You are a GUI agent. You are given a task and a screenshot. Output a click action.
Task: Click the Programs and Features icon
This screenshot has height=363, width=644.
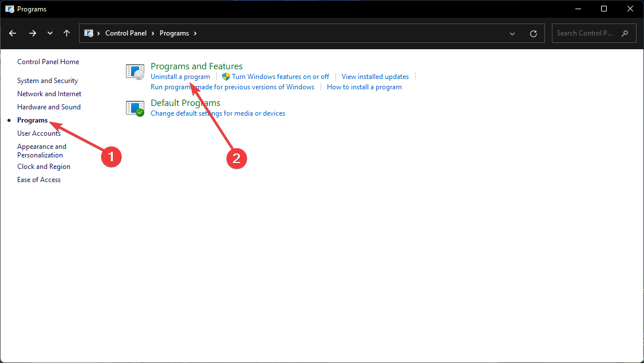click(x=135, y=72)
